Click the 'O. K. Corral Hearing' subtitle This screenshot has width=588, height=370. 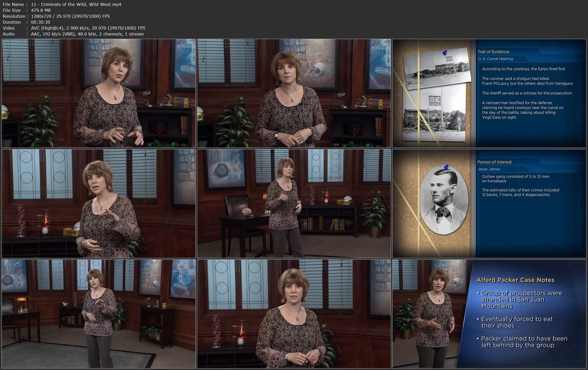pos(495,59)
